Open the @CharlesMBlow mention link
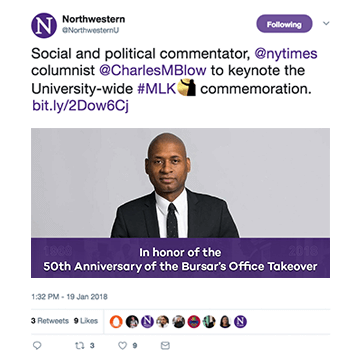The height and width of the screenshot is (360, 360). (153, 71)
